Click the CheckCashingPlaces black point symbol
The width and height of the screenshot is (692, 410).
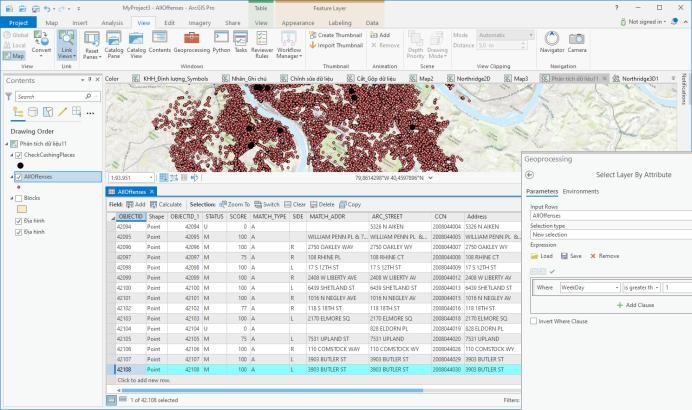pyautogui.click(x=20, y=166)
